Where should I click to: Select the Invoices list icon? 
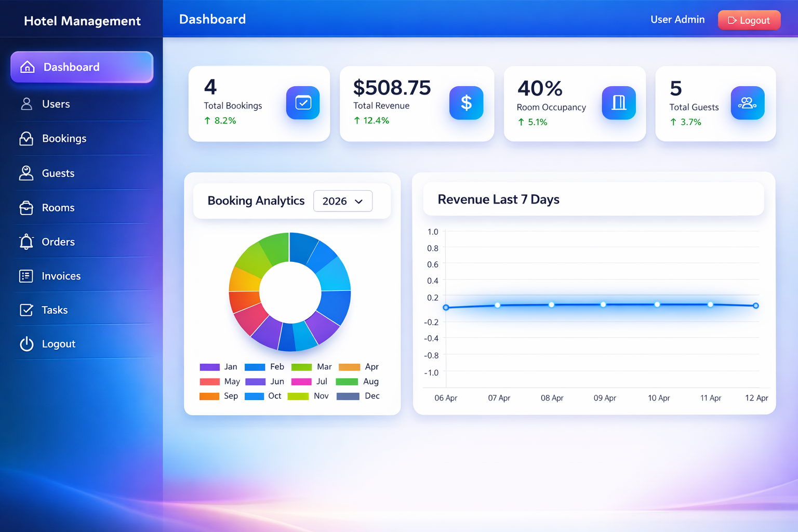point(26,276)
